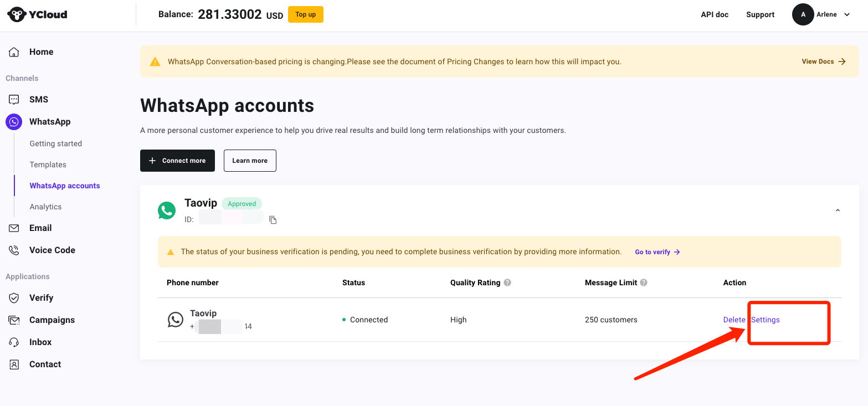Open the Arlene account dropdown arrow

(x=846, y=15)
